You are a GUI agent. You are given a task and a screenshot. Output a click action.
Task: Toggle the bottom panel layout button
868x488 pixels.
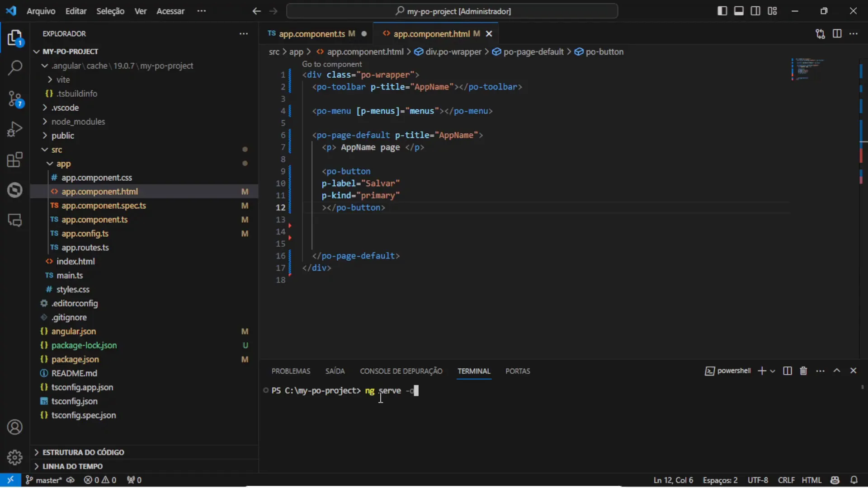[739, 11]
